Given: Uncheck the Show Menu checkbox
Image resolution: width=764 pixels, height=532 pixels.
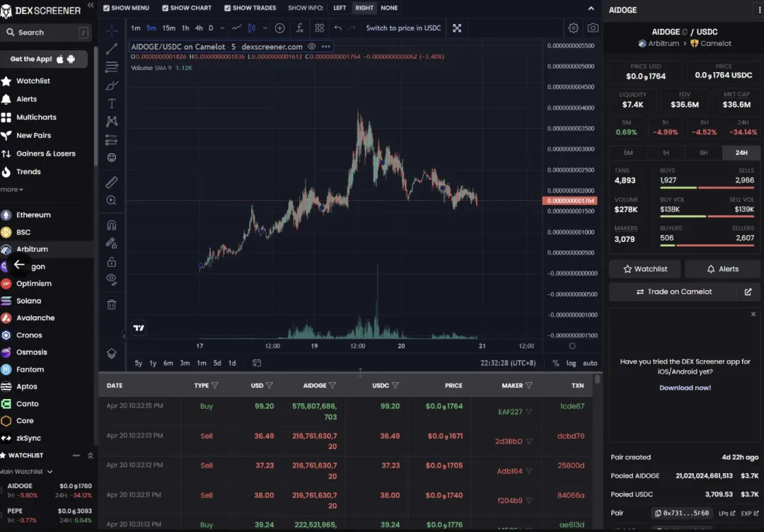Looking at the screenshot, I should 106,8.
